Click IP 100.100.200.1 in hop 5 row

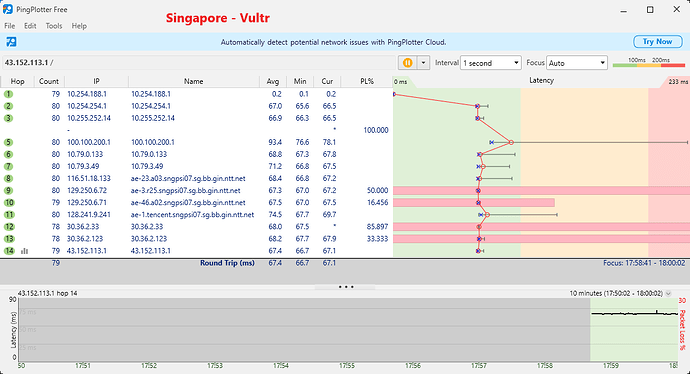(88, 143)
